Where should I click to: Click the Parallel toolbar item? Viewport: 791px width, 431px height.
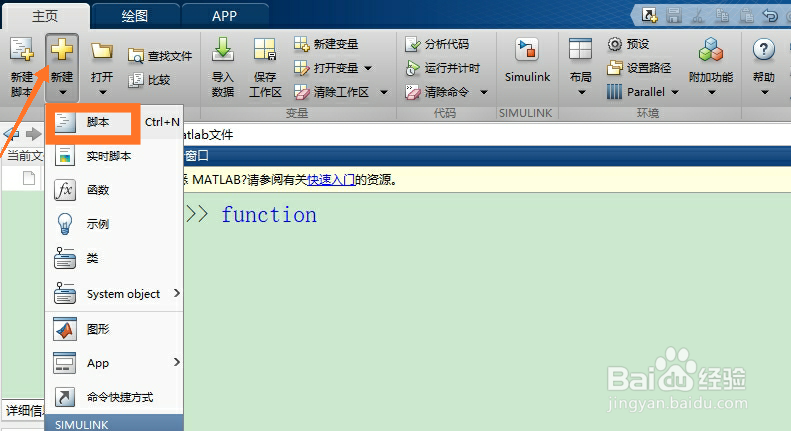(x=636, y=92)
